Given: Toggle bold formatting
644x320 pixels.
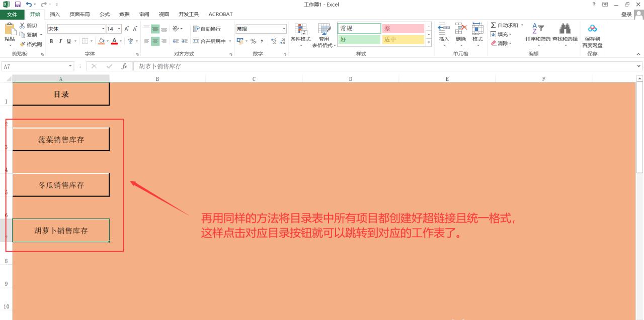Looking at the screenshot, I should pos(51,41).
